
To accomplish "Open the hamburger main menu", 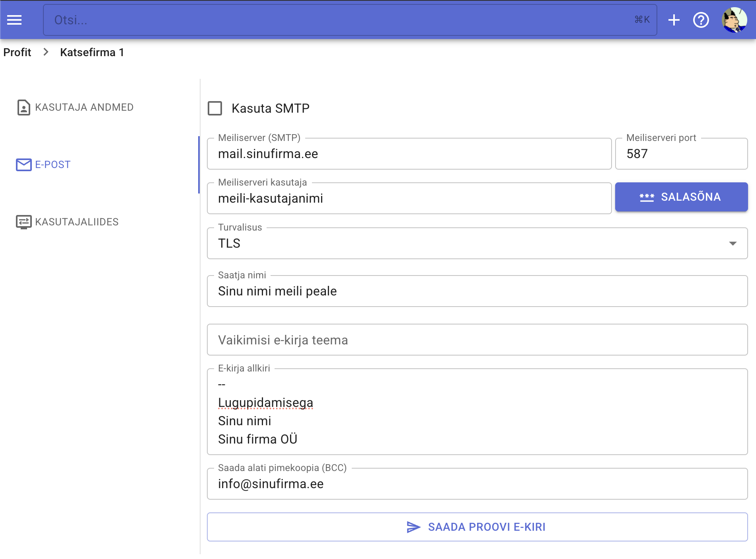I will 14,20.
